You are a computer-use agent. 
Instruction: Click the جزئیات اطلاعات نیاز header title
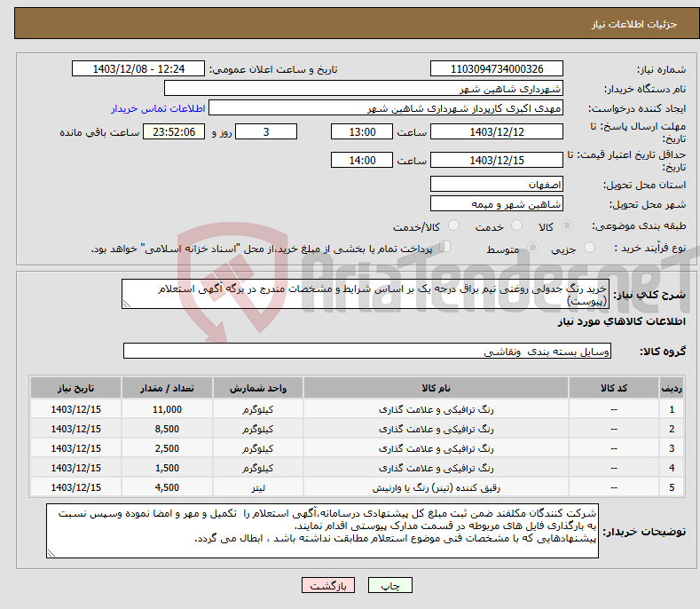pos(634,24)
